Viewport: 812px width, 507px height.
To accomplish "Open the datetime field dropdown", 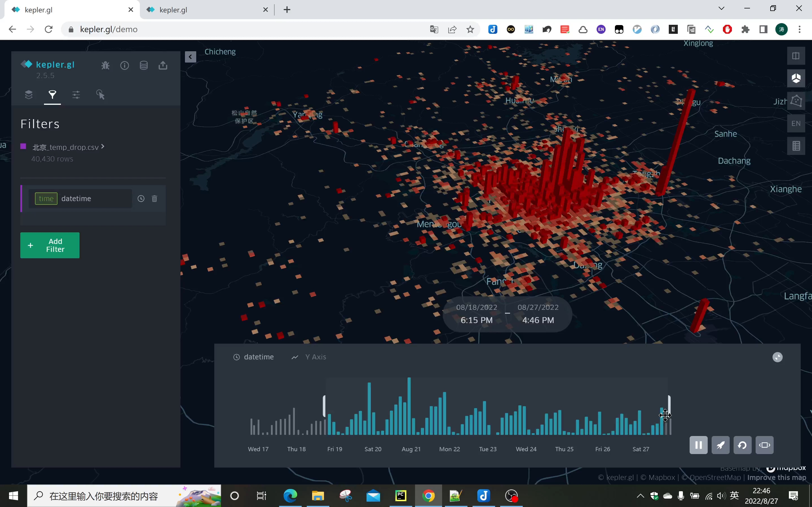I will click(x=81, y=199).
